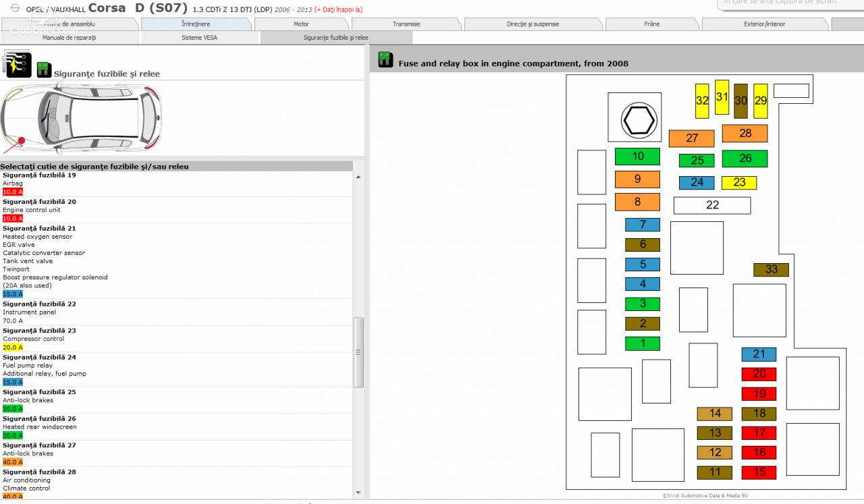864x504 pixels.
Task: Click brown fuse 33 in diagram
Action: tap(771, 269)
